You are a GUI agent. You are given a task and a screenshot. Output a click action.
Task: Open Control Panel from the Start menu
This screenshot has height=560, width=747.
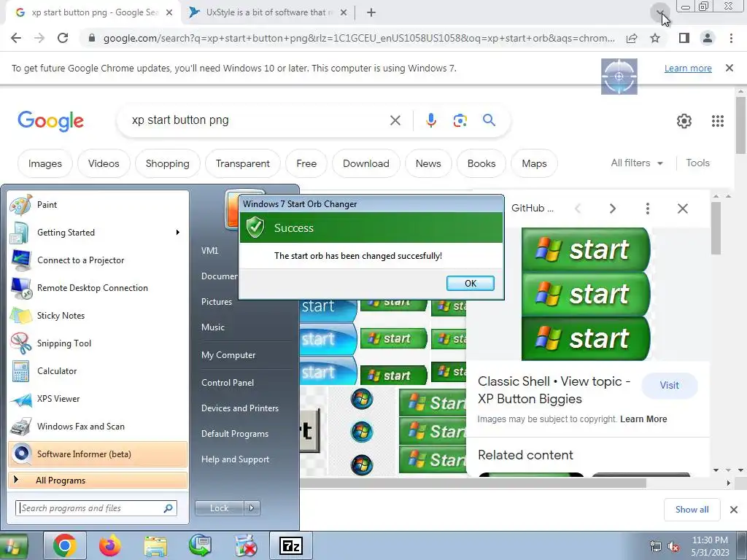point(228,382)
